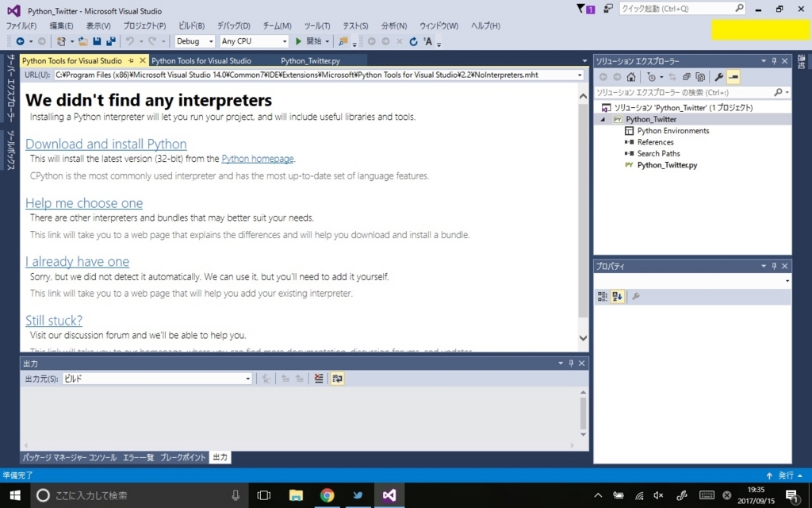Toggle Categorized view in Properties panel
Screen dimensions: 812x508
[x=603, y=297]
